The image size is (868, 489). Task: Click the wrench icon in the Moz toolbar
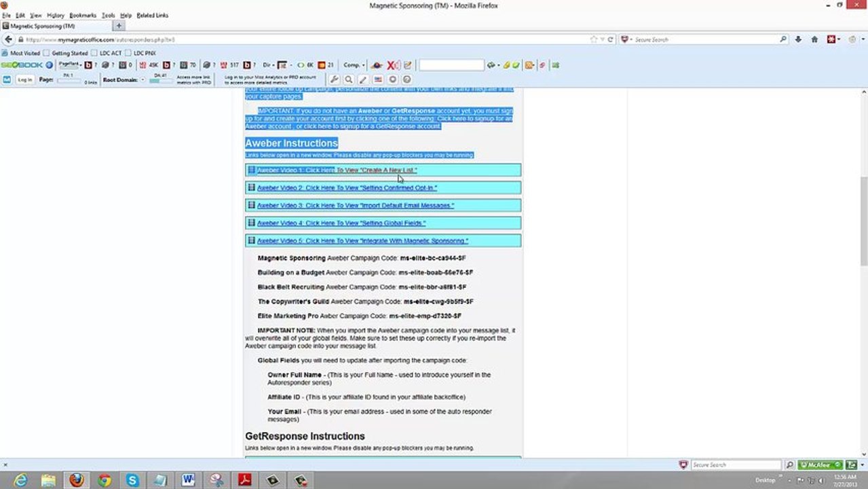(x=334, y=79)
